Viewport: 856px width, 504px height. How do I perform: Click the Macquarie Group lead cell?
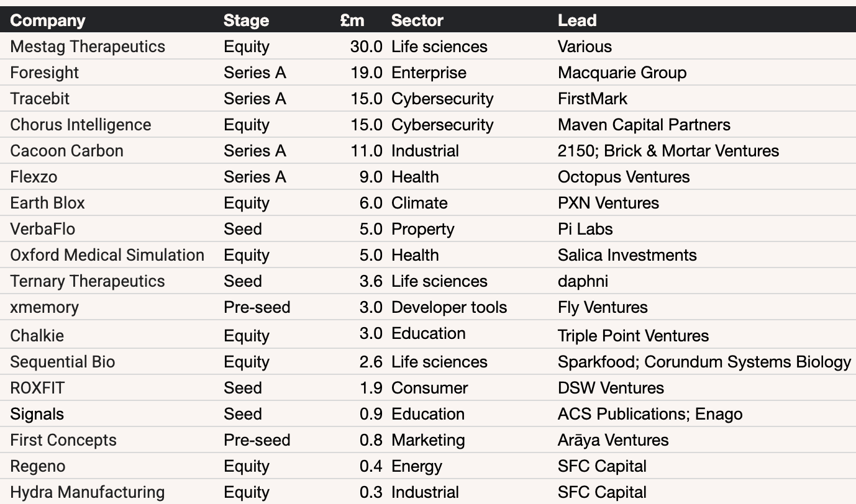point(622,73)
